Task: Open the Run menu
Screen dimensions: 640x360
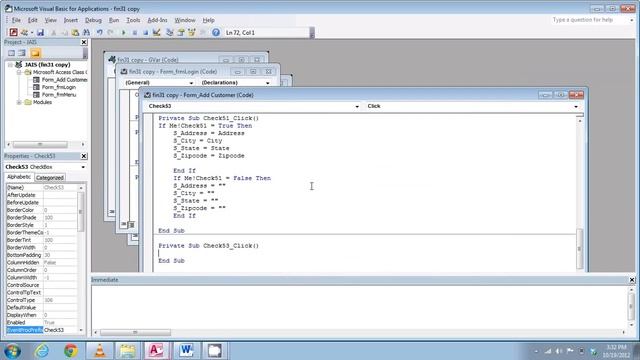Action: tap(114, 20)
